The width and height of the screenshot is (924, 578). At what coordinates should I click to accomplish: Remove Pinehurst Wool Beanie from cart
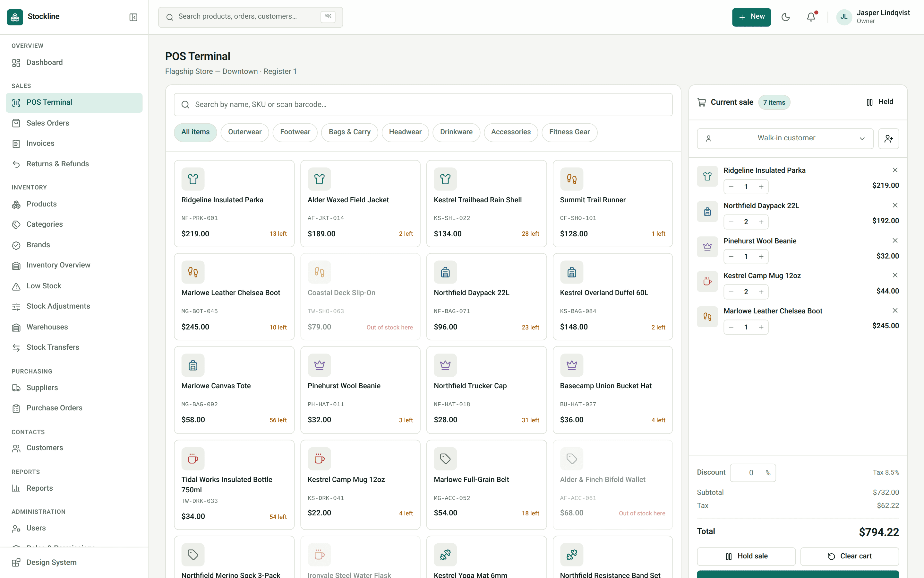(x=895, y=241)
